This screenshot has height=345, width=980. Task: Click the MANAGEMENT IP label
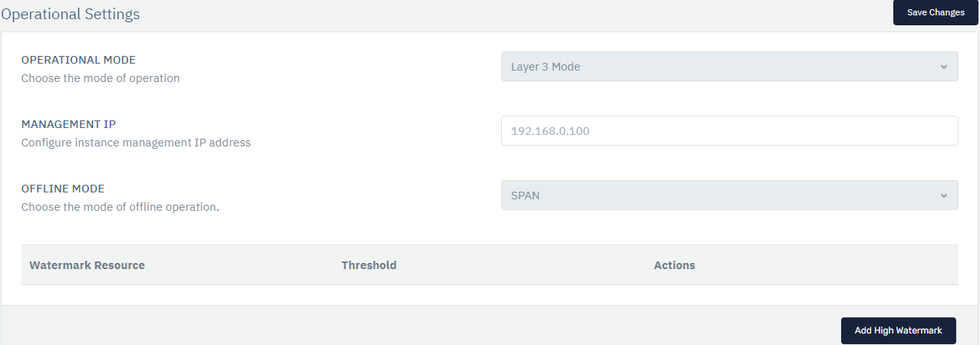click(x=68, y=124)
